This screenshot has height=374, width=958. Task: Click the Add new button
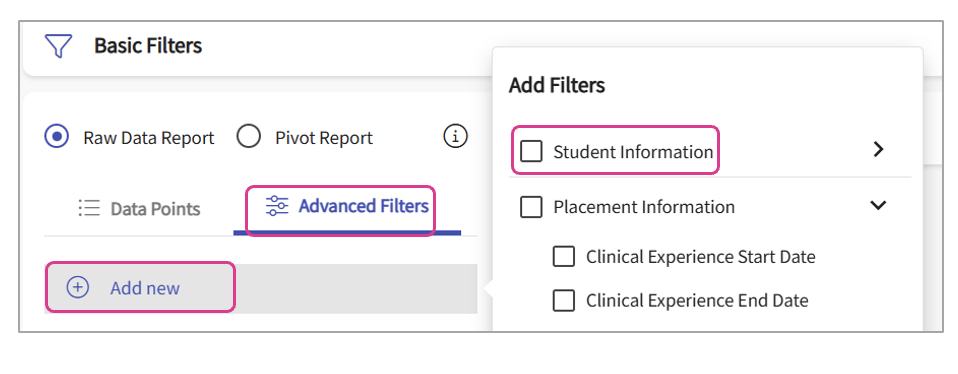click(141, 287)
